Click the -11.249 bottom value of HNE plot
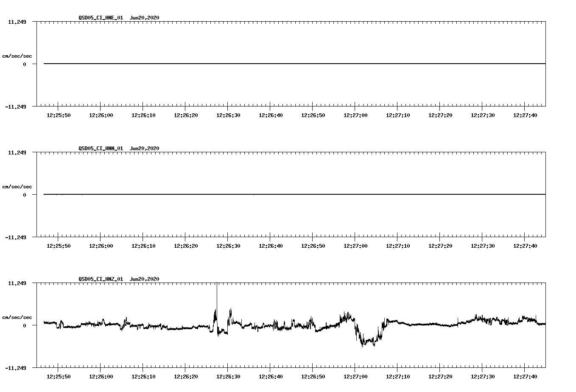 pos(15,106)
